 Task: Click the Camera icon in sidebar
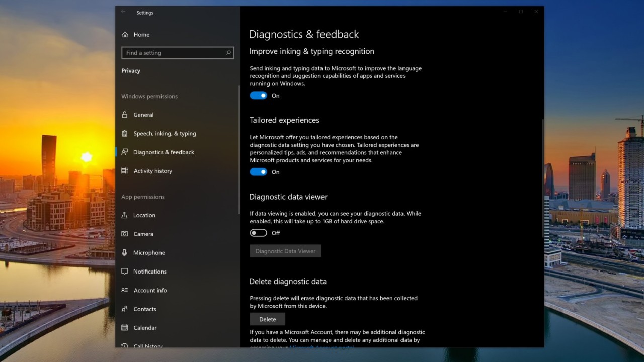pos(125,234)
